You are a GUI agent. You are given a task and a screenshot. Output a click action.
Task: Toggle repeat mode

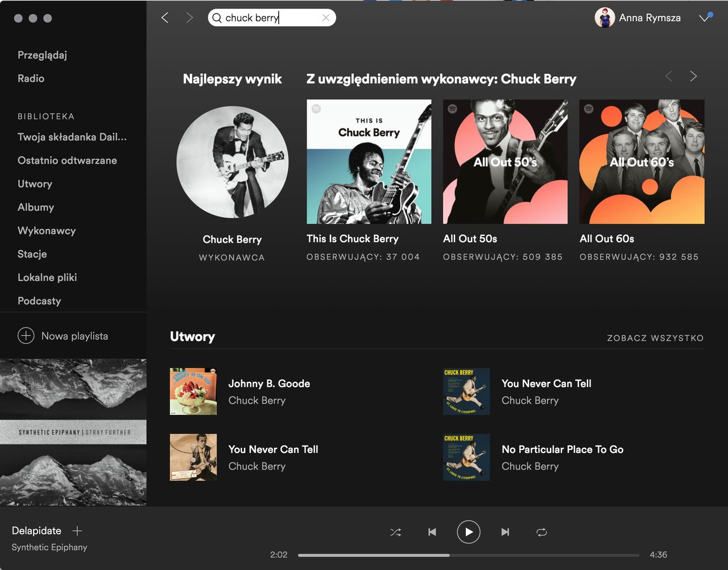[541, 532]
